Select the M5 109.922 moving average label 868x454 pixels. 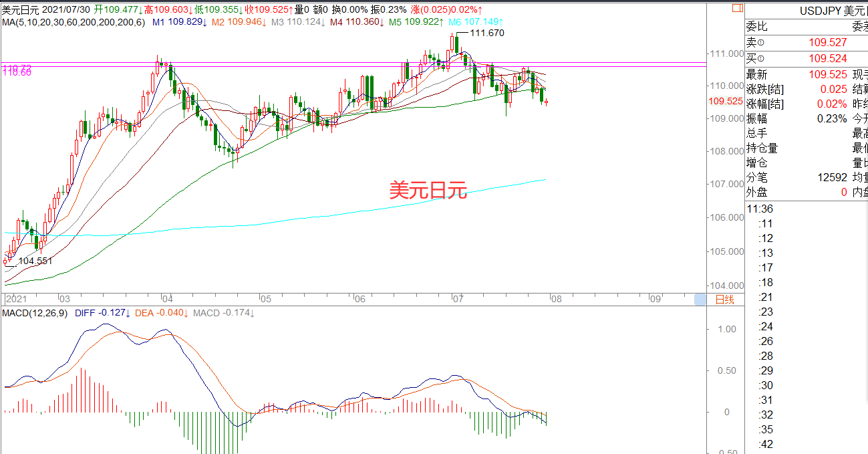point(416,22)
